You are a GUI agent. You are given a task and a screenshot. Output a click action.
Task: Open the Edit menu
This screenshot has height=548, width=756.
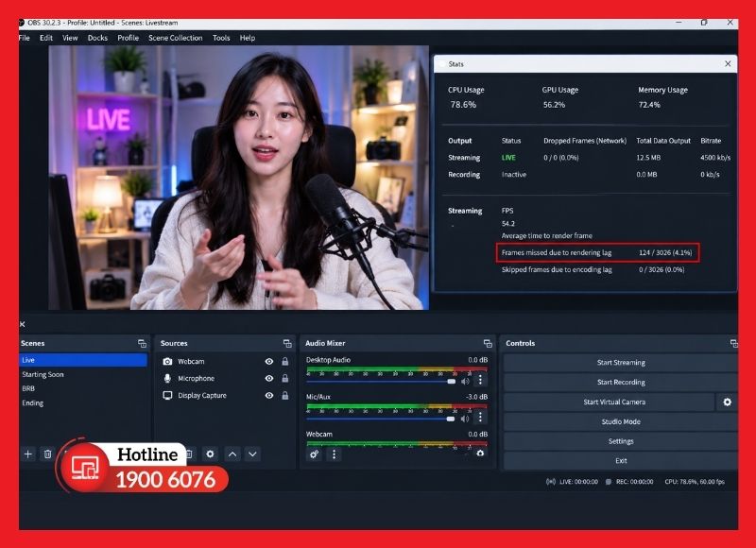[46, 38]
